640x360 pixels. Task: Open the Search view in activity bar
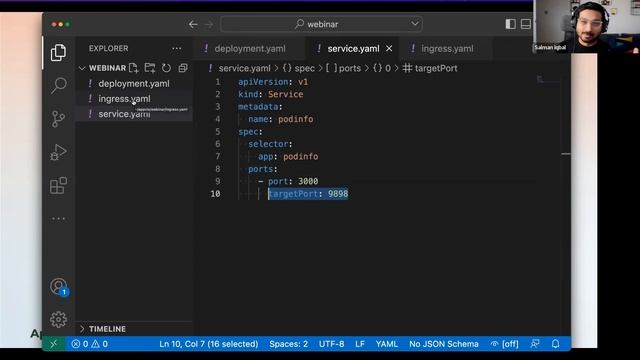click(58, 86)
